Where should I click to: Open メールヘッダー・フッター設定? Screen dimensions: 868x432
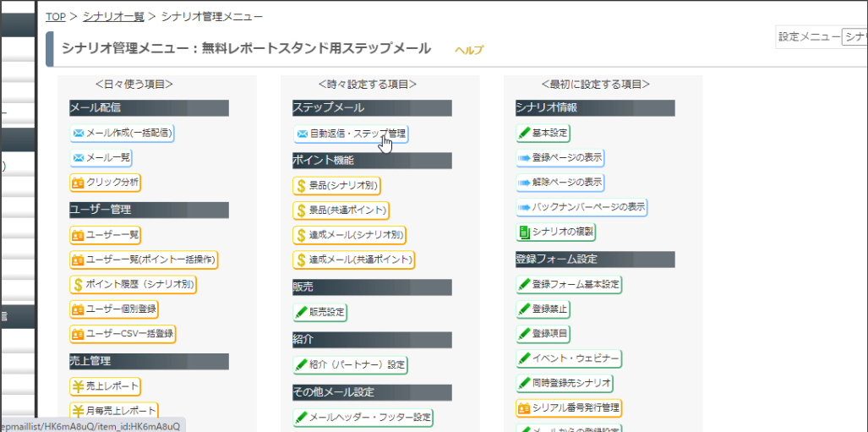click(x=363, y=417)
